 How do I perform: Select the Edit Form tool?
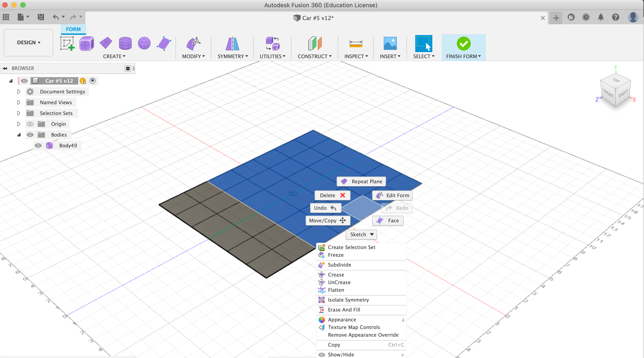(x=394, y=195)
